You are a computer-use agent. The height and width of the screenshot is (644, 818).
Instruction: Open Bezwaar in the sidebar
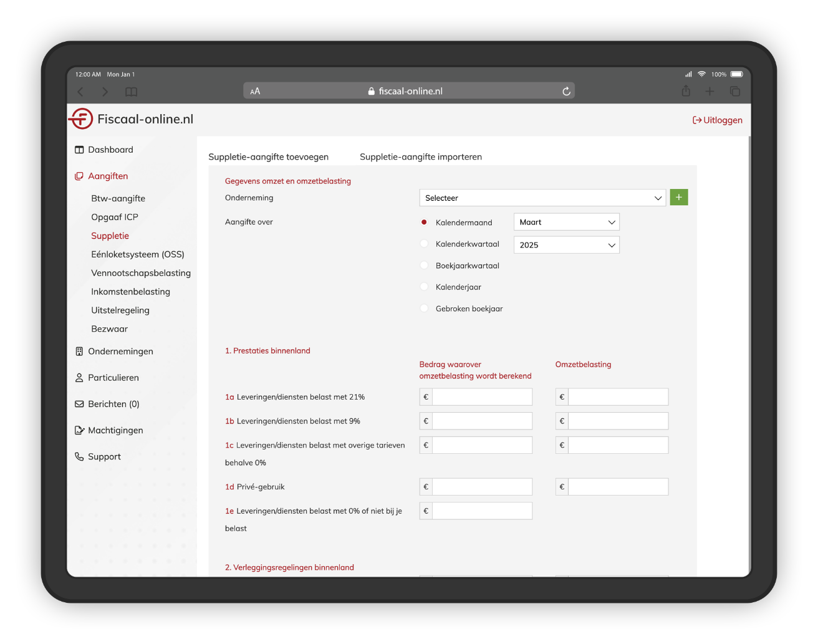[109, 329]
